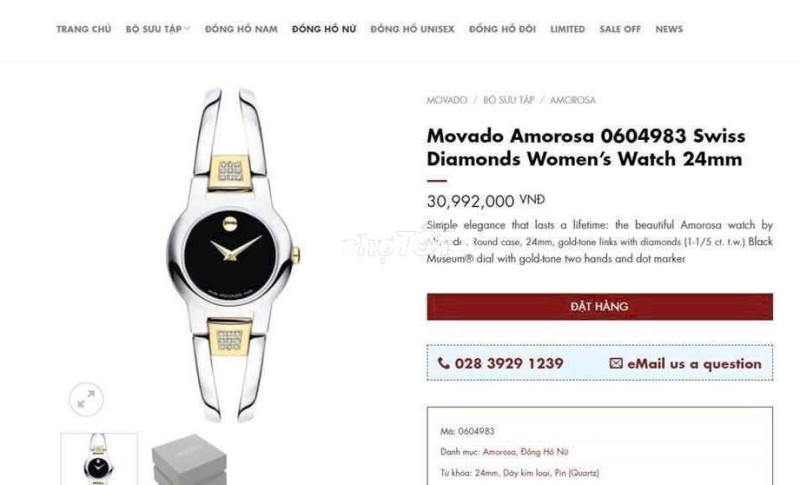
Task: Select the gray box thumbnail image
Action: click(x=189, y=460)
